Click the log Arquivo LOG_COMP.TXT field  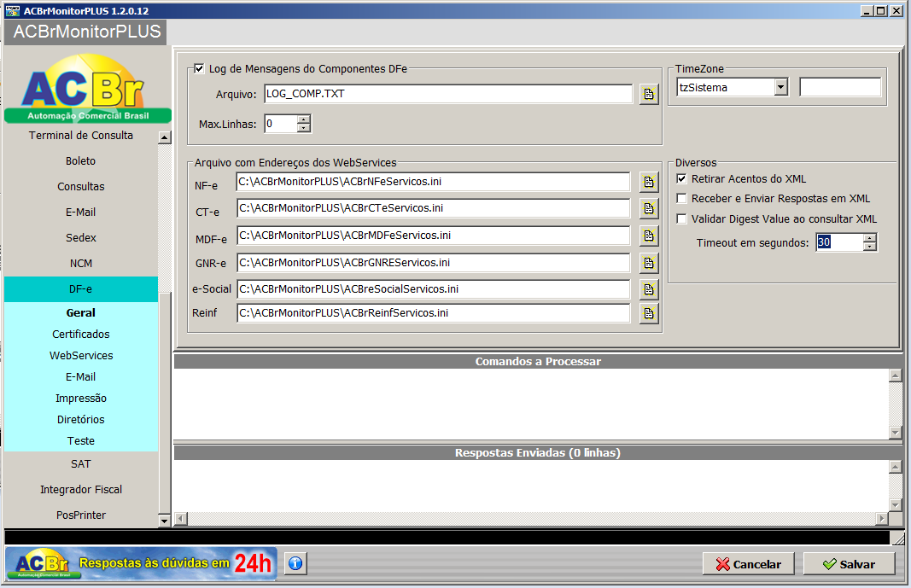(448, 94)
